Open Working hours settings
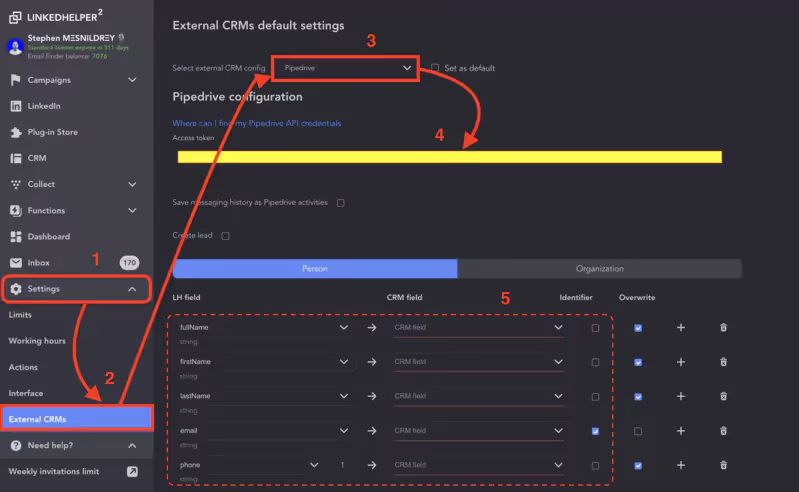Image resolution: width=799 pixels, height=492 pixels. (x=37, y=341)
